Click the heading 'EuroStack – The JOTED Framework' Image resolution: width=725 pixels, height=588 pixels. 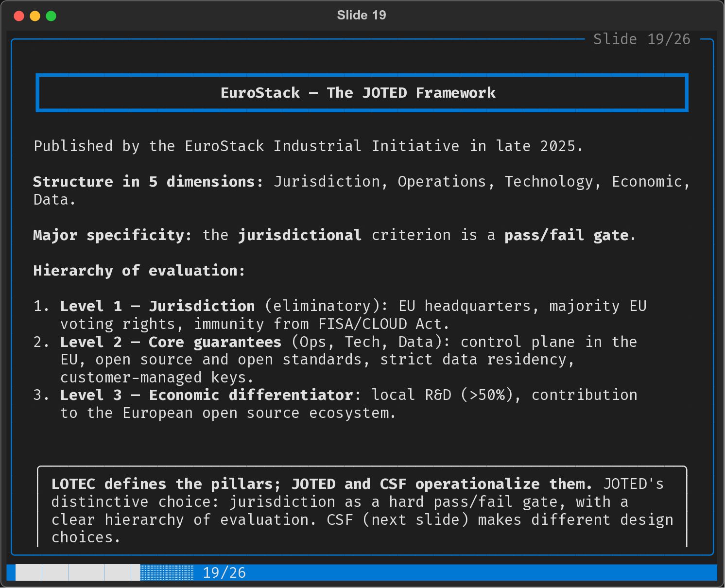point(358,93)
